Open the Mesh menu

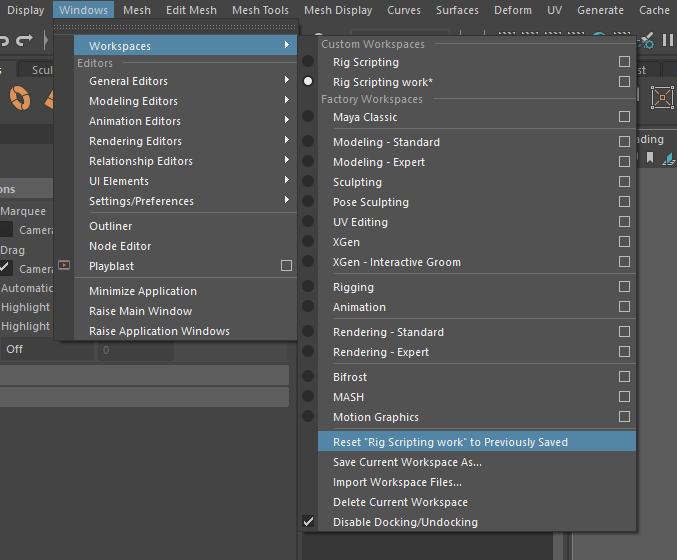(137, 10)
